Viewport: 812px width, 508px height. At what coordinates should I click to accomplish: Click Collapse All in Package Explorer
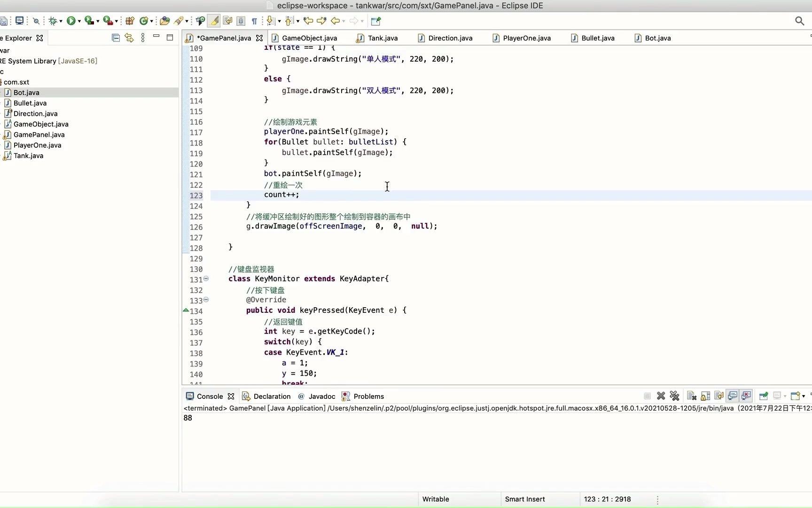[x=116, y=38]
